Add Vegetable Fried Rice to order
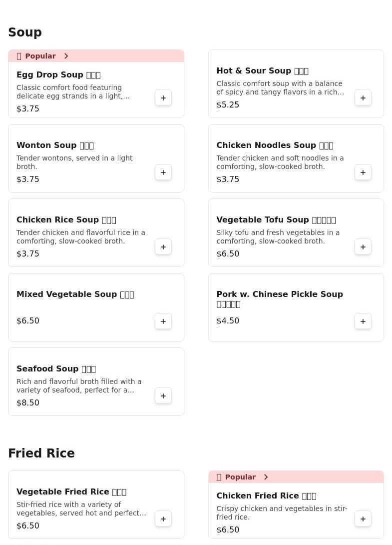This screenshot has width=392, height=545. point(163,519)
